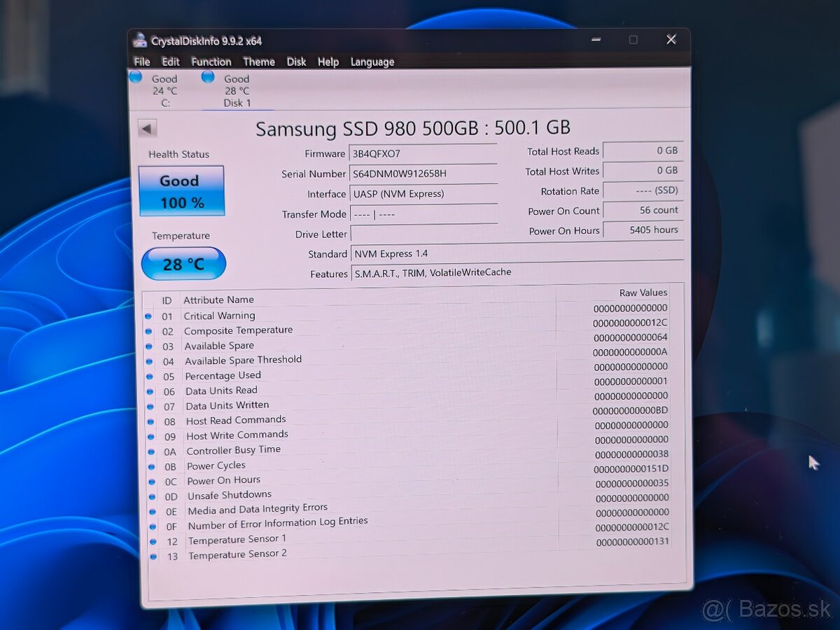Click the 28 °C temperature button
Screen dimensions: 840x630
pyautogui.click(x=183, y=264)
